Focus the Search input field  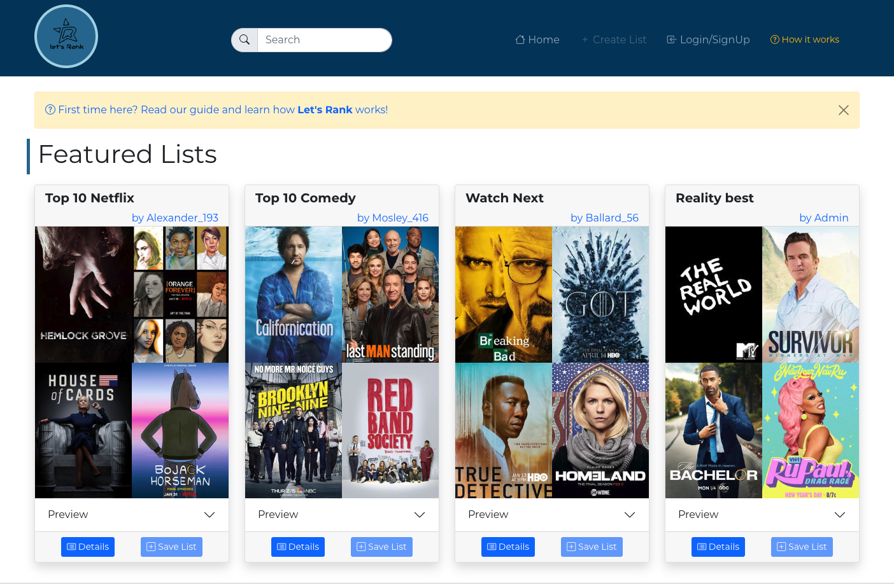coord(324,39)
